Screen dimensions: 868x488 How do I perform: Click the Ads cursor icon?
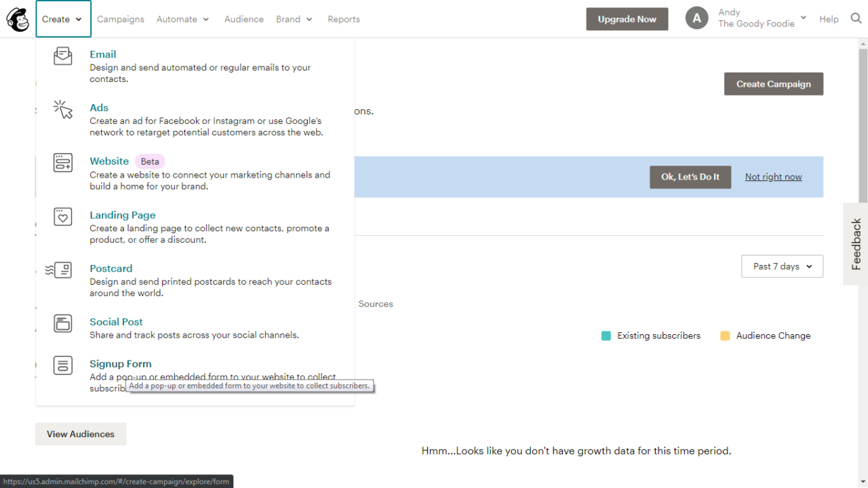click(x=63, y=109)
